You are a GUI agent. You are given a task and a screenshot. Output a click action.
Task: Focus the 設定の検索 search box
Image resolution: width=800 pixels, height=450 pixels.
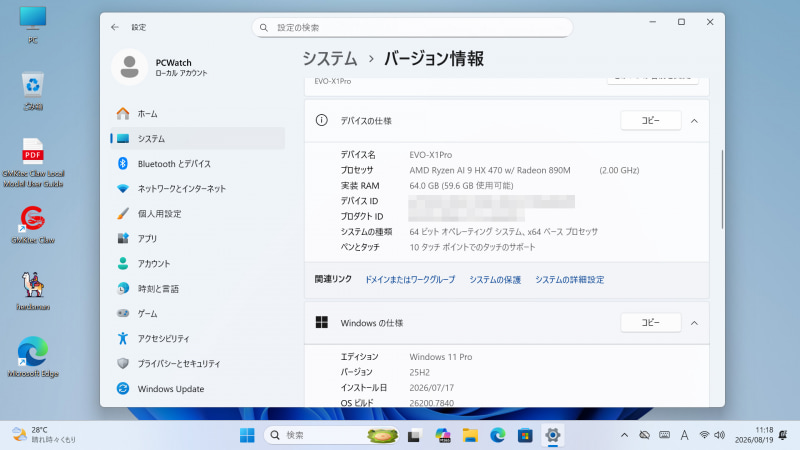(x=412, y=28)
